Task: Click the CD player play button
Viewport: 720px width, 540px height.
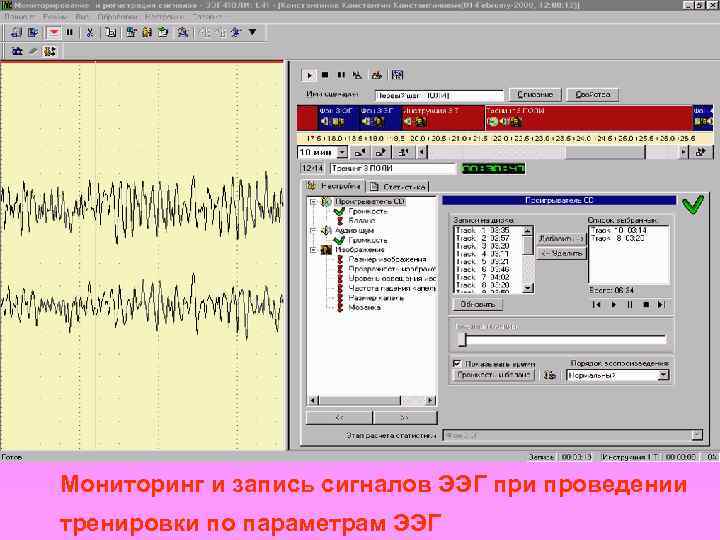Action: 613,304
